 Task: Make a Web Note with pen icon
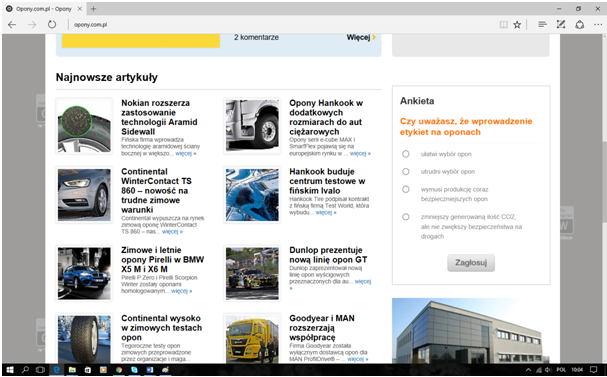pos(561,24)
